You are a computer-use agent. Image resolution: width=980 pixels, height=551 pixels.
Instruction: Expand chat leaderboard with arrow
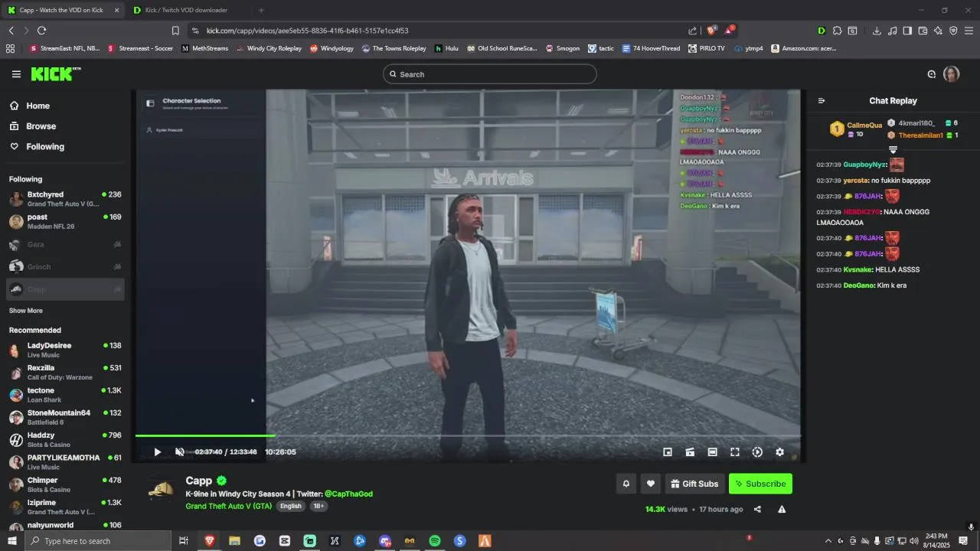tap(893, 150)
